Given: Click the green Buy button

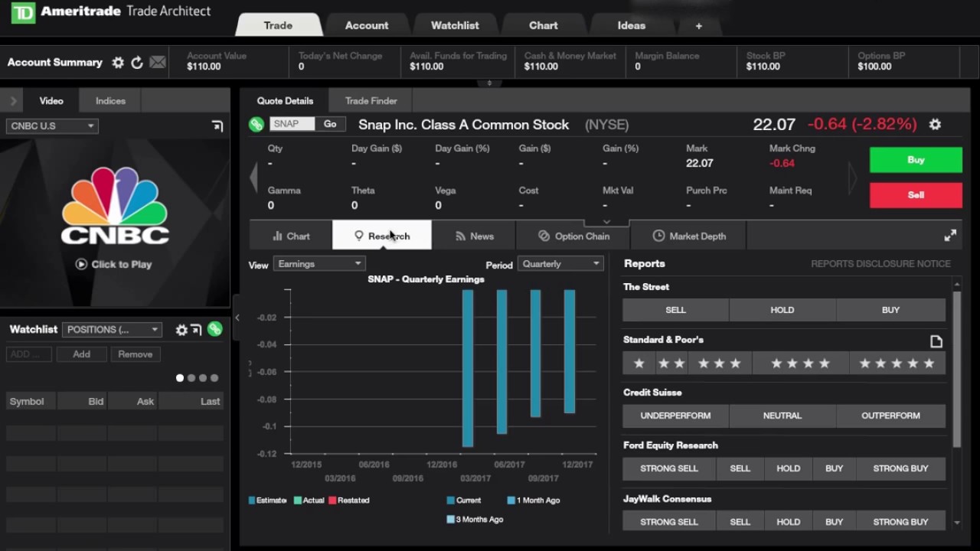Looking at the screenshot, I should point(916,160).
